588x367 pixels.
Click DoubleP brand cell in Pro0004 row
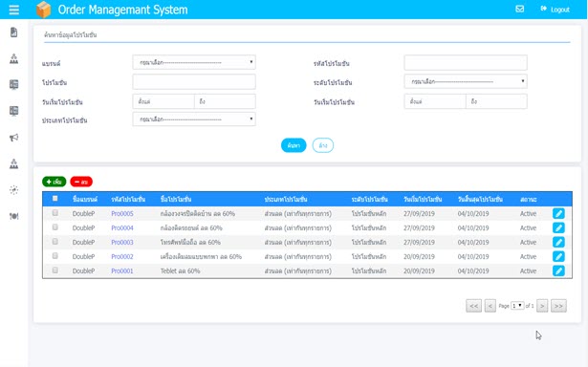[x=83, y=227]
